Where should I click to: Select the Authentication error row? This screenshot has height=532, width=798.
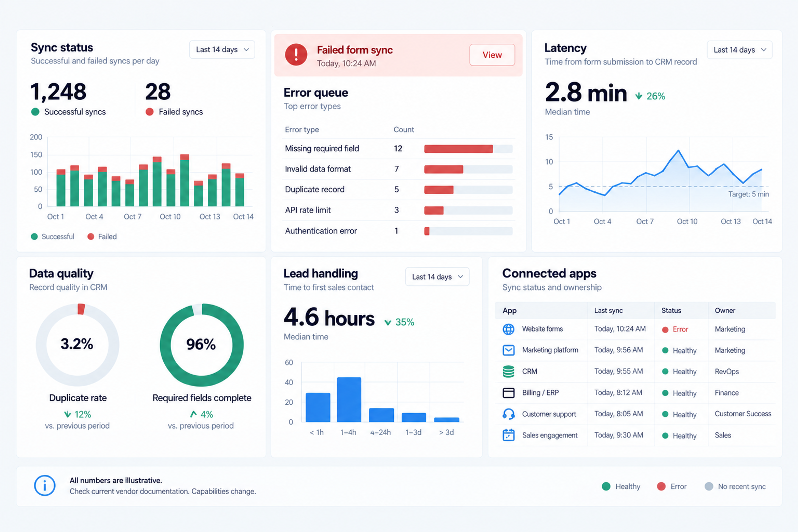(399, 231)
